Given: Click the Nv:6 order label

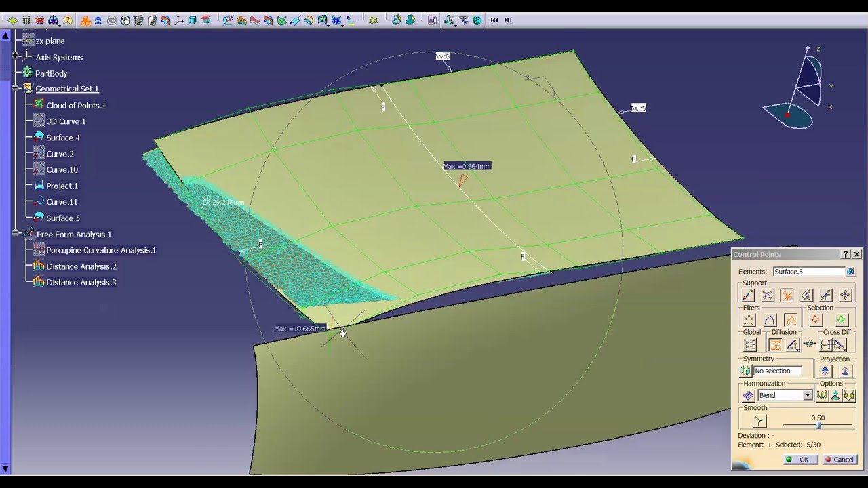Looking at the screenshot, I should click(443, 56).
